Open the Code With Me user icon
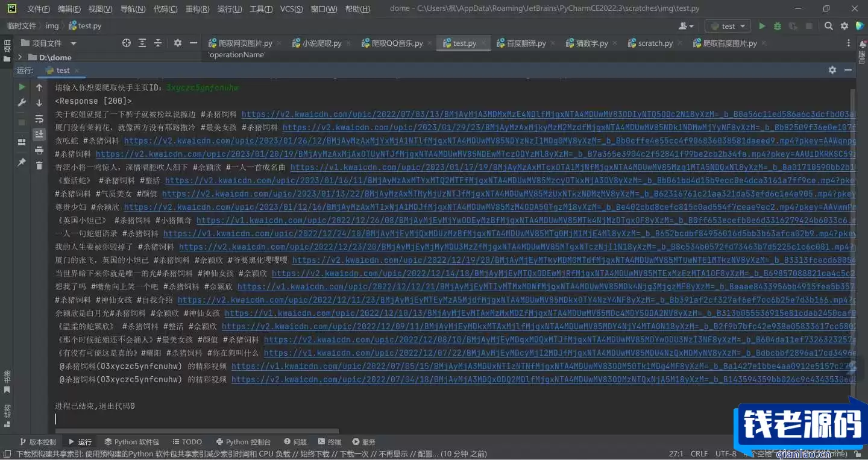This screenshot has width=868, height=460. [686, 26]
